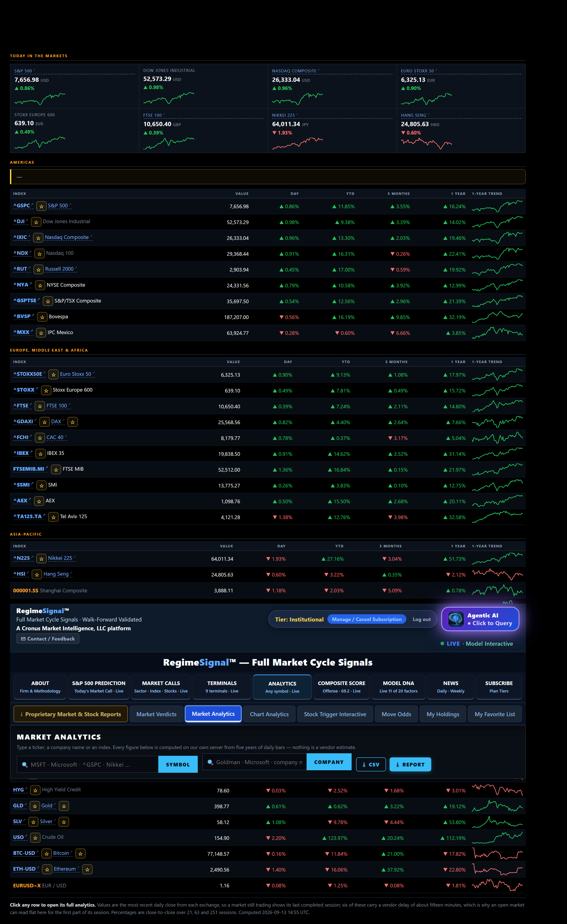This screenshot has width=567, height=924.
Task: Toggle favorite star between ^STOXX50E and Euro Stoxx 50
Action: tap(54, 375)
